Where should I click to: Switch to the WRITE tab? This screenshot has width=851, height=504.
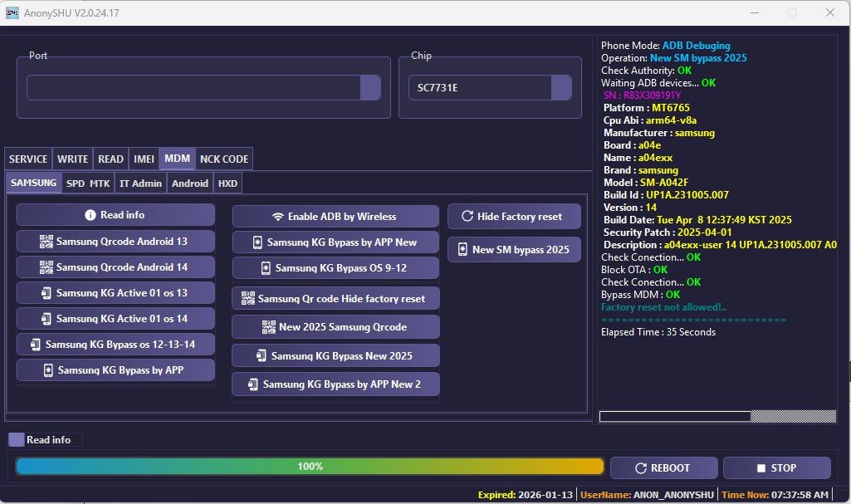(73, 159)
